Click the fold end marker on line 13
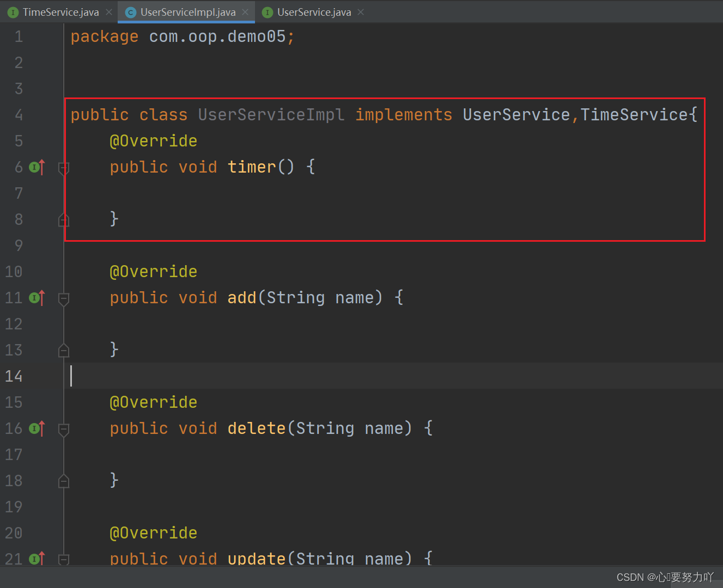This screenshot has height=588, width=723. pos(64,350)
